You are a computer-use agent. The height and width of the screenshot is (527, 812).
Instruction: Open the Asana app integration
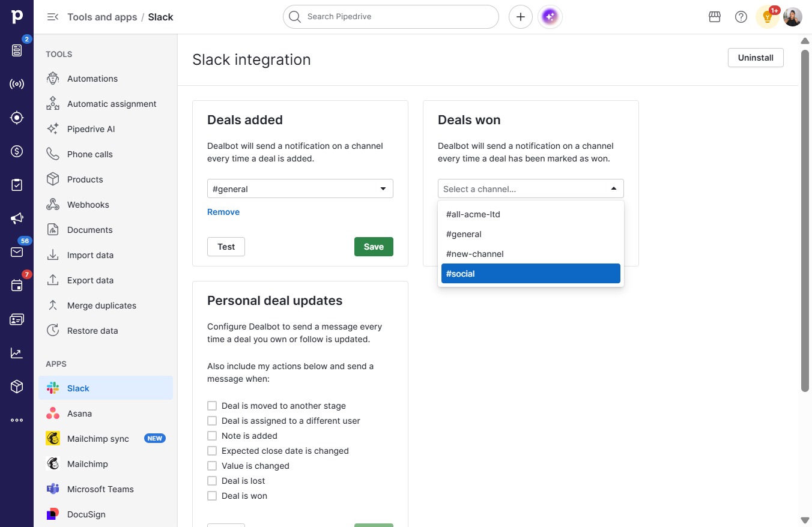106,414
